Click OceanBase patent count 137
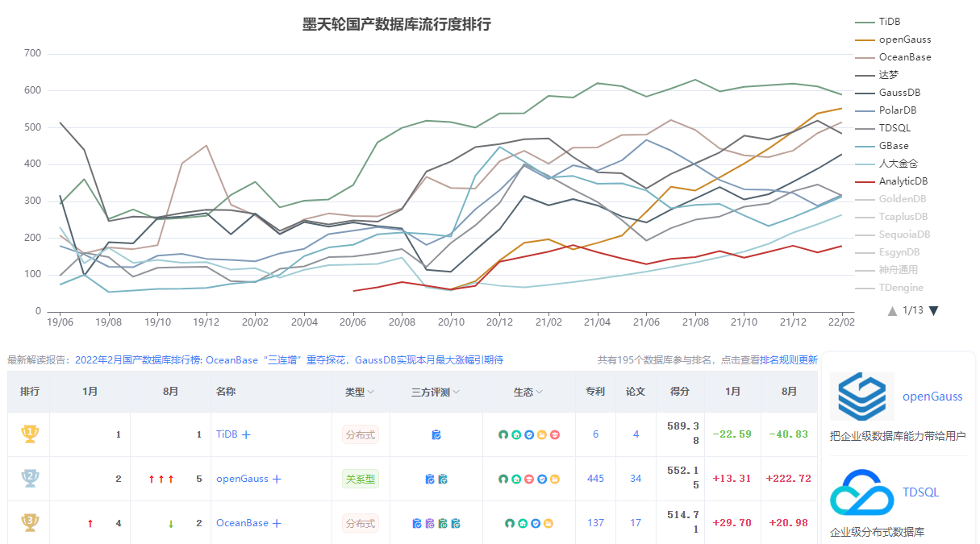Image resolution: width=980 pixels, height=544 pixels. coord(595,523)
